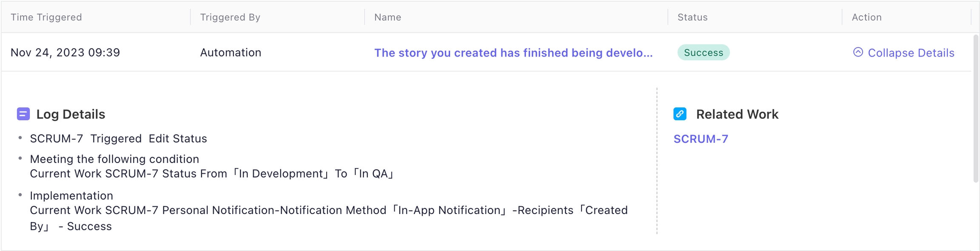Click the Related Work heading

pos(737,114)
